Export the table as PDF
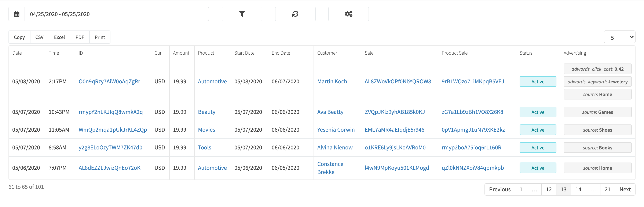The image size is (644, 207). (x=80, y=37)
